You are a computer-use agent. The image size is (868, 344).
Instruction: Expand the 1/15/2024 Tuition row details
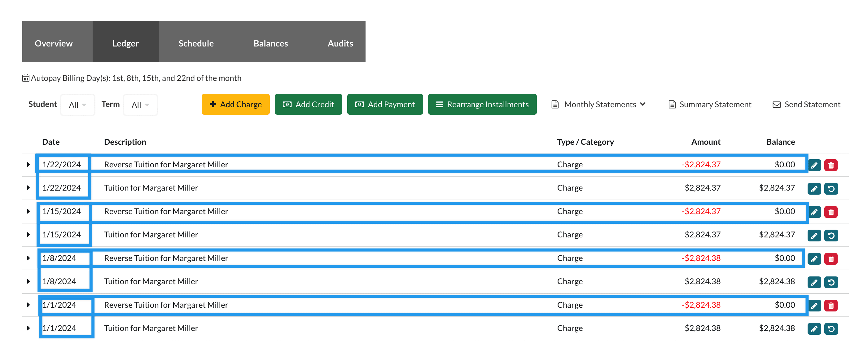(x=28, y=235)
